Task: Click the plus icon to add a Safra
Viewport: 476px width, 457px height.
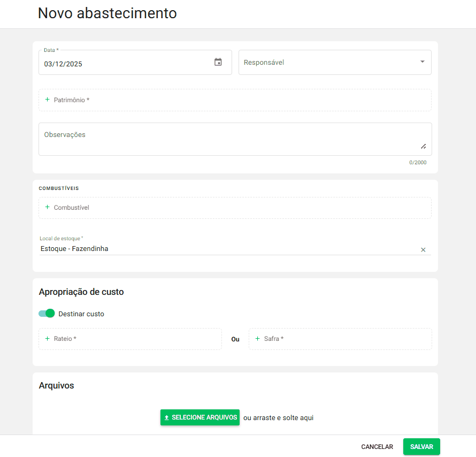Action: 257,339
